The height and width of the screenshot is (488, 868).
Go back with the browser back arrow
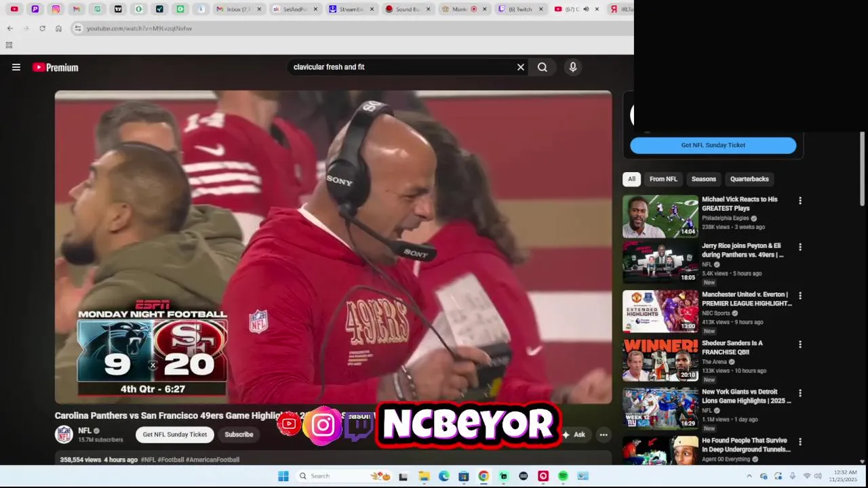pyautogui.click(x=9, y=28)
